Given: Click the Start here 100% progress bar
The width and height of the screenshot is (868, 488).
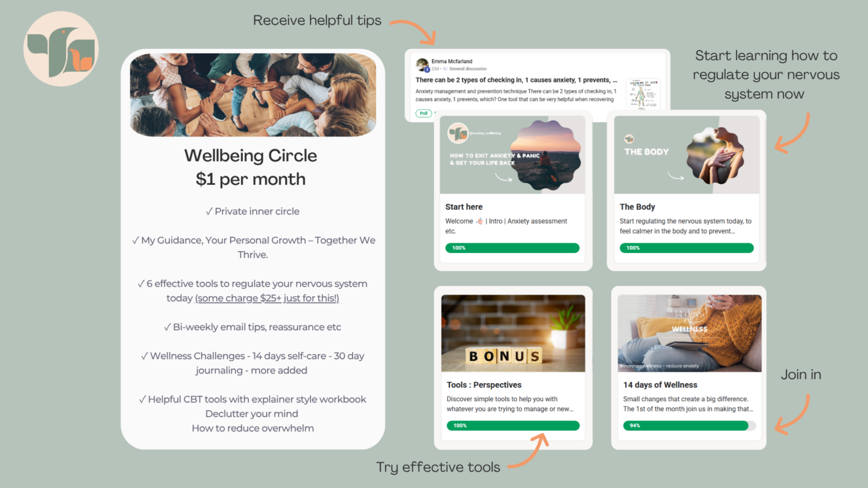Looking at the screenshot, I should tap(512, 248).
